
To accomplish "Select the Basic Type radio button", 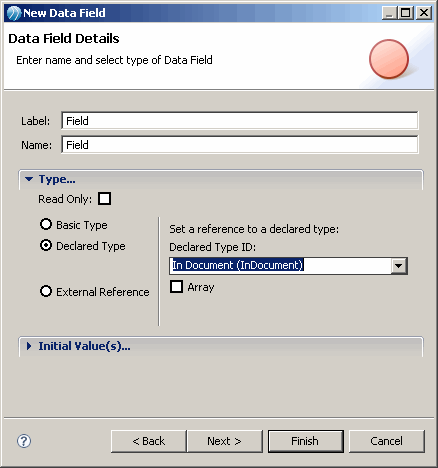I will point(46,224).
